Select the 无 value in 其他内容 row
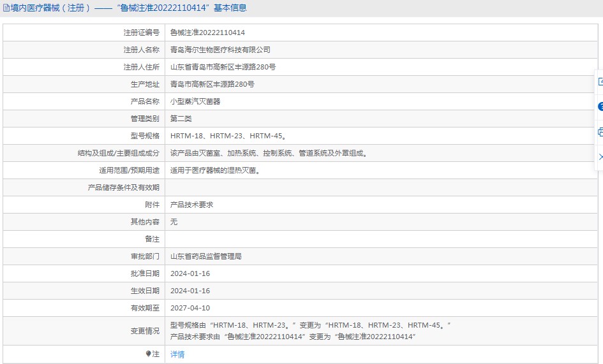Viewport: 603px width, 364px height. point(174,222)
